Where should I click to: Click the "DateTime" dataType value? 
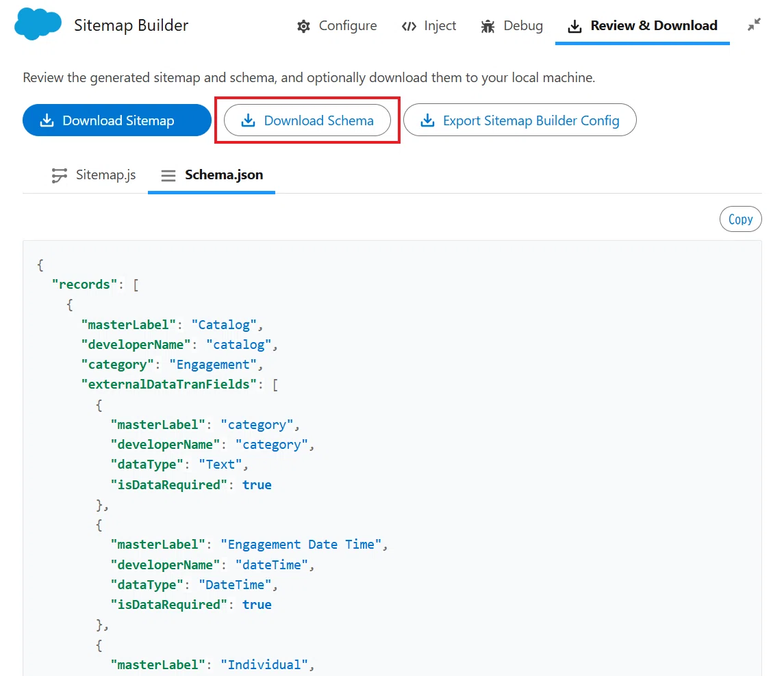click(x=235, y=585)
